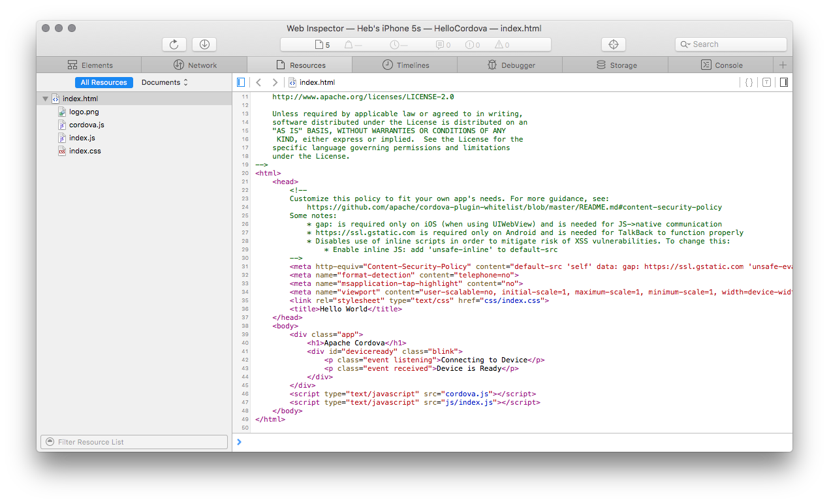The height and width of the screenshot is (504, 829).
Task: Click the cordova.js src link
Action: point(467,394)
